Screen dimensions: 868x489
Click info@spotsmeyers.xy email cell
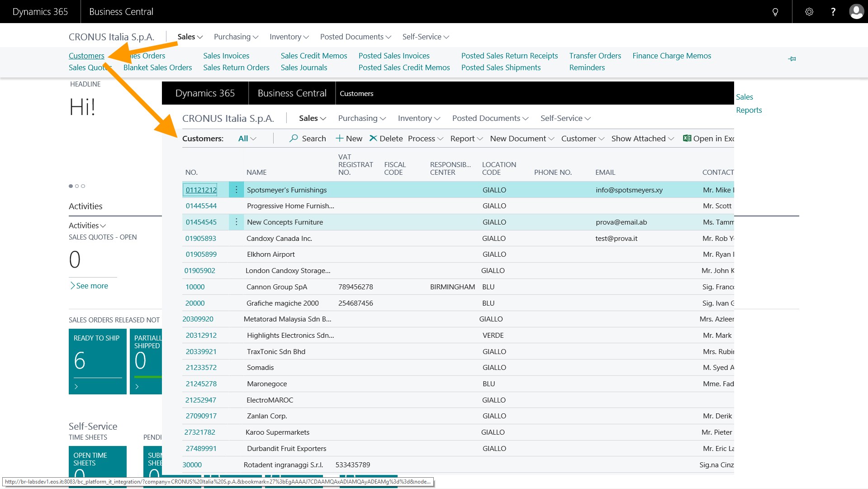pos(629,190)
